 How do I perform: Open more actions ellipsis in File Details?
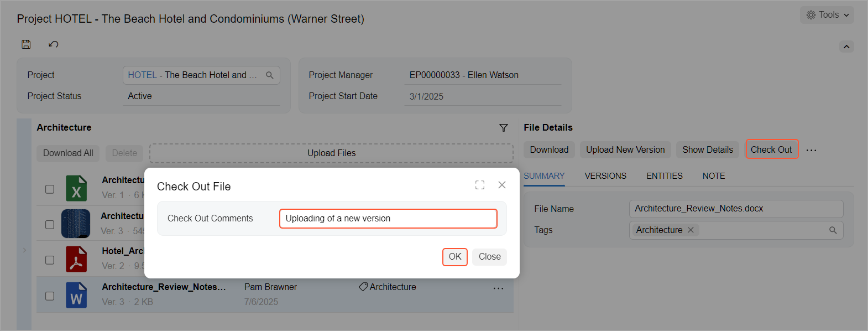coord(811,150)
